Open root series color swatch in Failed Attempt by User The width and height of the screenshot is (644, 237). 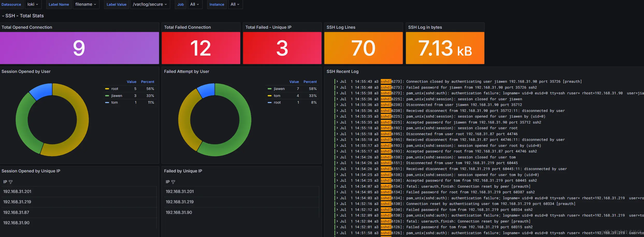270,102
